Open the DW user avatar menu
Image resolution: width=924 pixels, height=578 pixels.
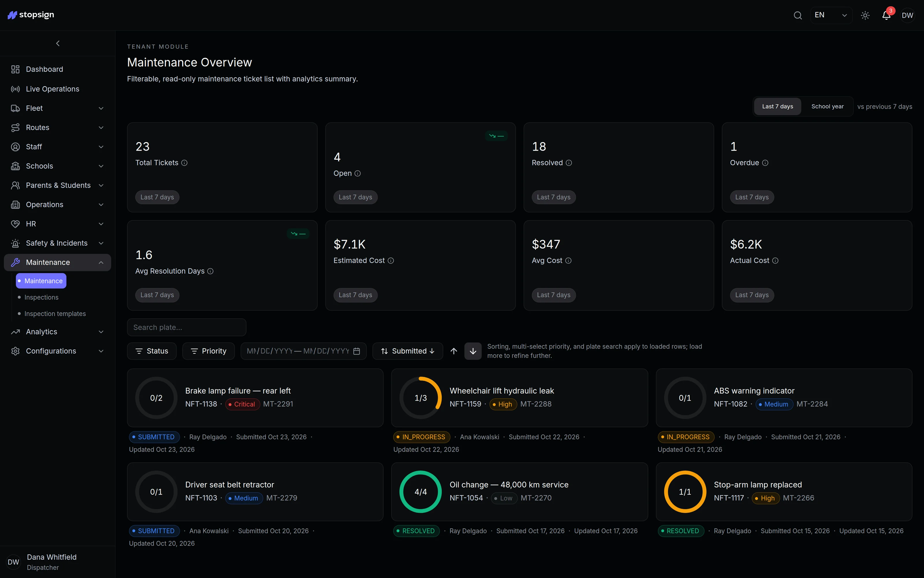click(x=907, y=15)
